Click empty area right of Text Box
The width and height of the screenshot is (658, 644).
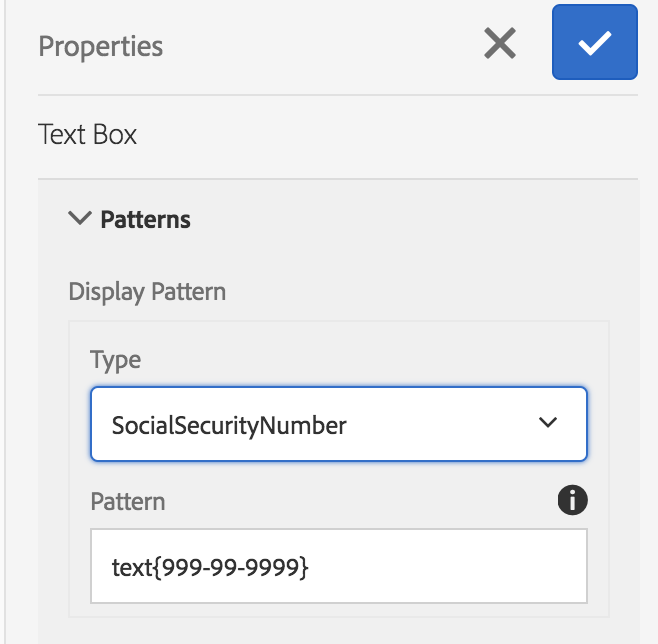380,134
